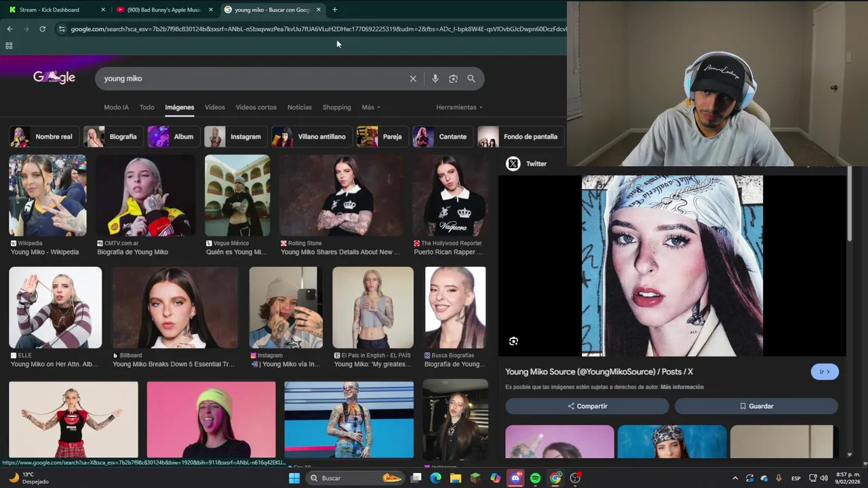Switch to the Todo results tab

pyautogui.click(x=147, y=107)
